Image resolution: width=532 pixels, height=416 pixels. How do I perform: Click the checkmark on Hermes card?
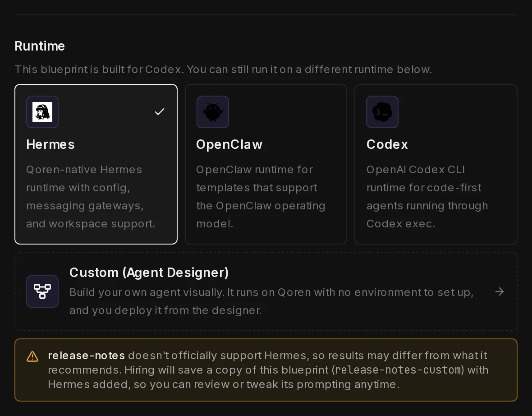[x=160, y=112]
